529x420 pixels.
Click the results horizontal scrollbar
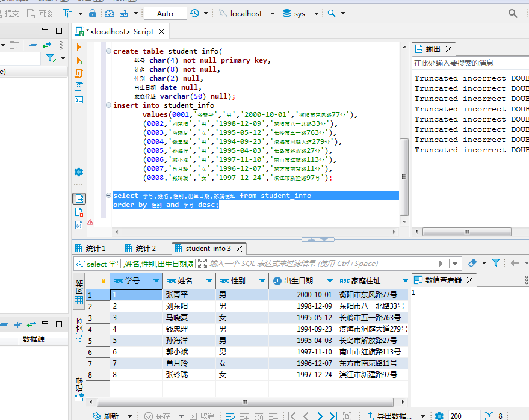245,402
